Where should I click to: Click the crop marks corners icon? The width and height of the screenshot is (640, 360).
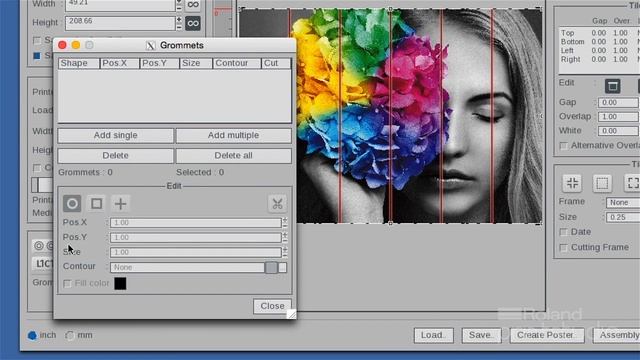572,183
